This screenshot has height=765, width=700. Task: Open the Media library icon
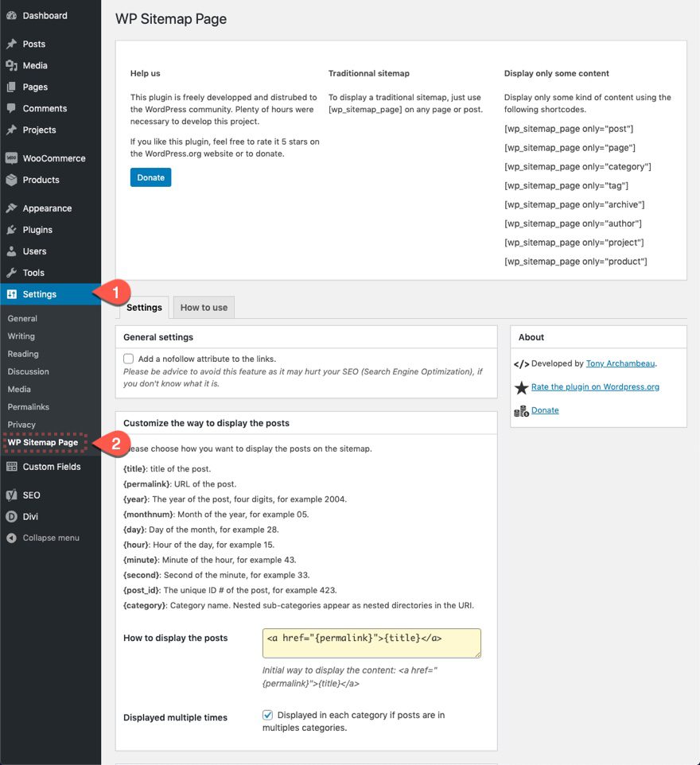(x=11, y=65)
